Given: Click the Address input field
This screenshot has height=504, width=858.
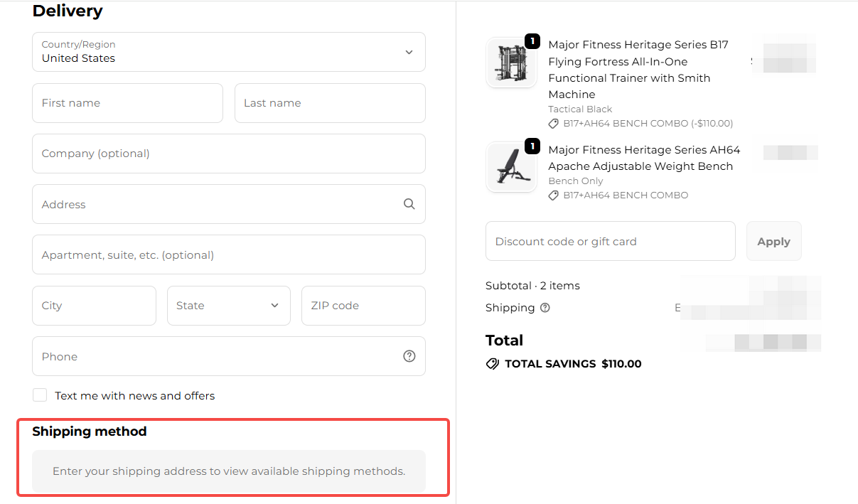Looking at the screenshot, I should click(213, 204).
